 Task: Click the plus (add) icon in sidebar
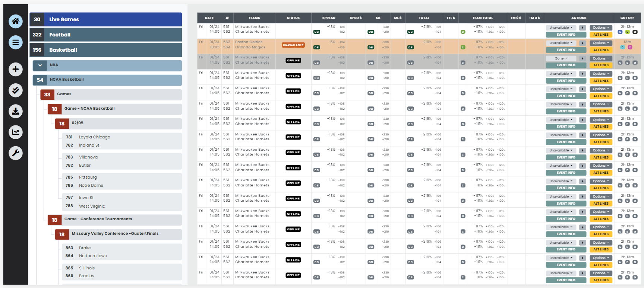[x=16, y=69]
